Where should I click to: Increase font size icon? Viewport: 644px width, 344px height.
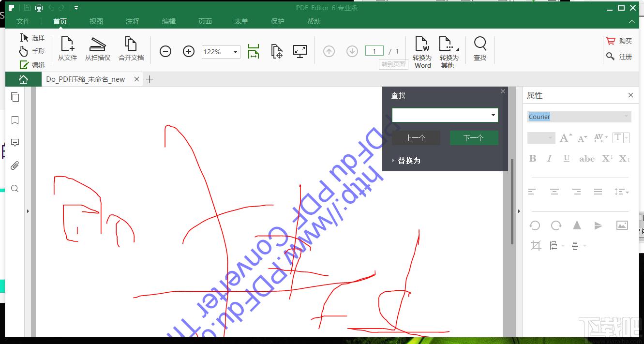tap(566, 138)
